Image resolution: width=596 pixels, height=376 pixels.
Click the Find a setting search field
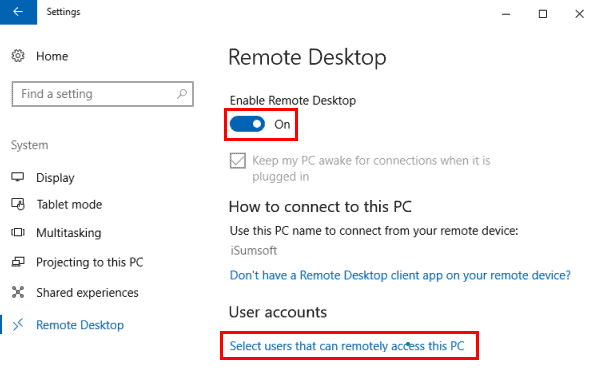[x=103, y=94]
